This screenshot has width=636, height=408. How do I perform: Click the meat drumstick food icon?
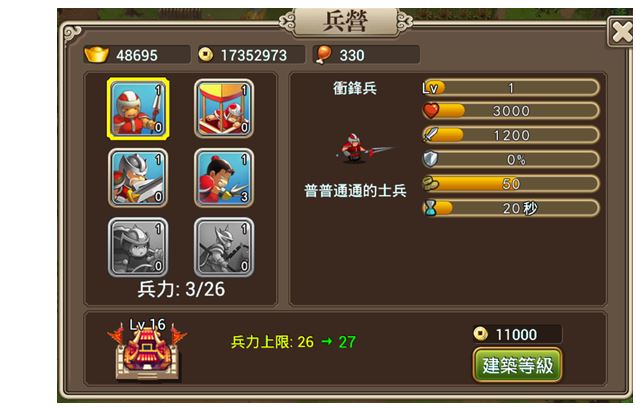tap(323, 55)
